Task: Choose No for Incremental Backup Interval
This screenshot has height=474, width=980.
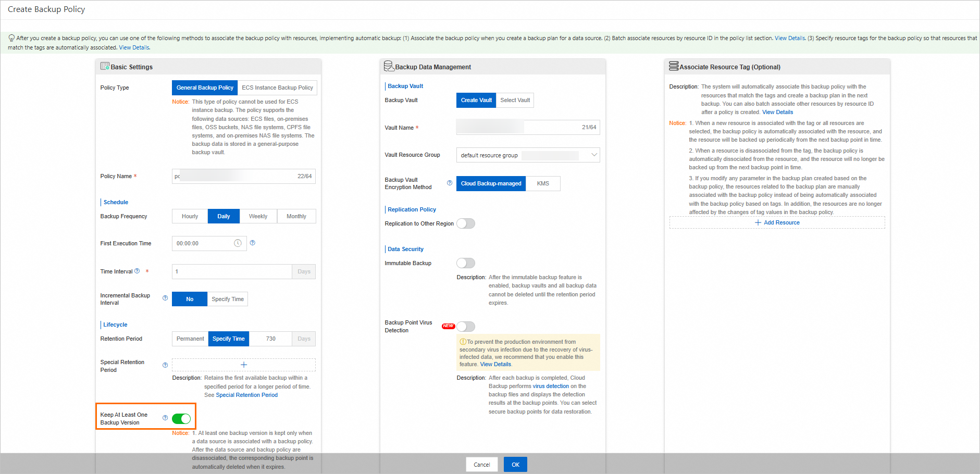Action: coord(190,299)
